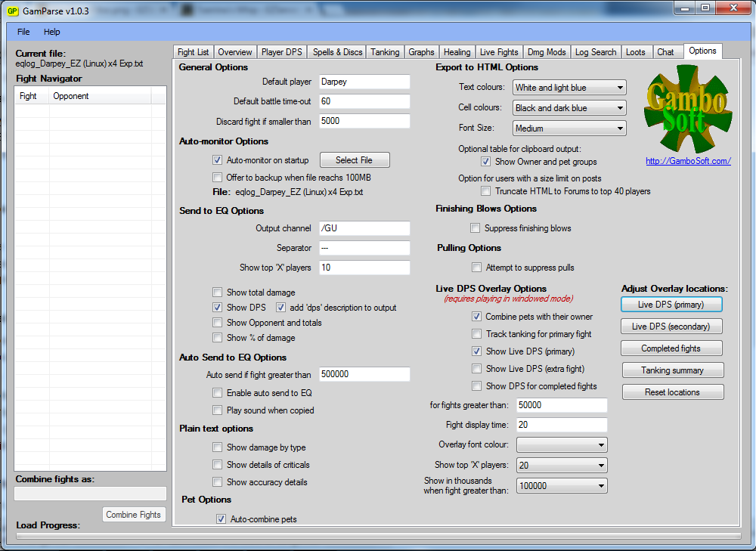Screen dimensions: 756x551
Task: Enable Suppress finishing blows option
Action: [x=476, y=228]
